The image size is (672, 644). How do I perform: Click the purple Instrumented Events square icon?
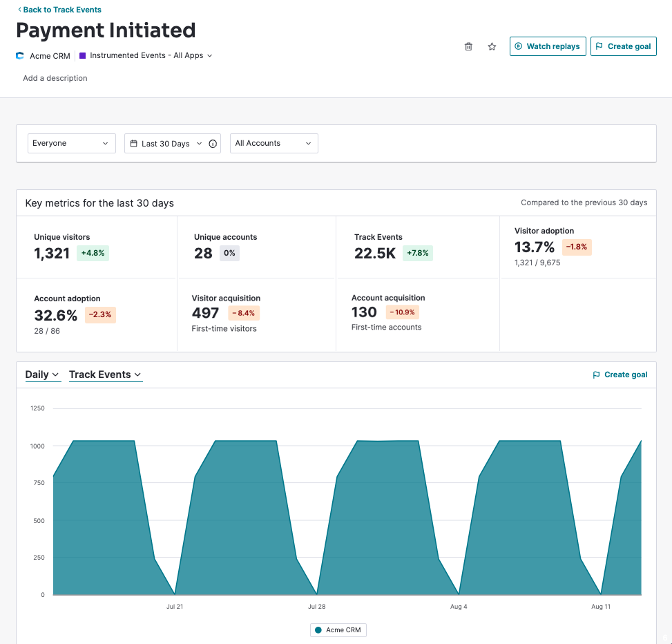tap(82, 55)
